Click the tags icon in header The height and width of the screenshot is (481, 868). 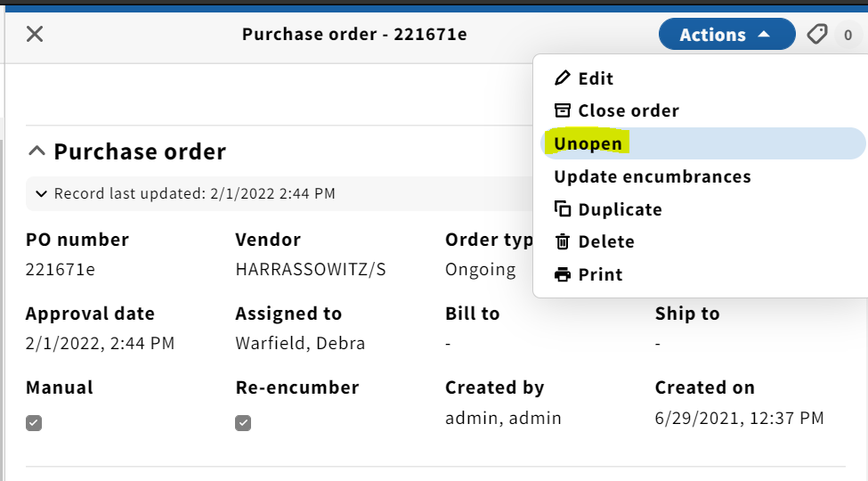coord(817,35)
